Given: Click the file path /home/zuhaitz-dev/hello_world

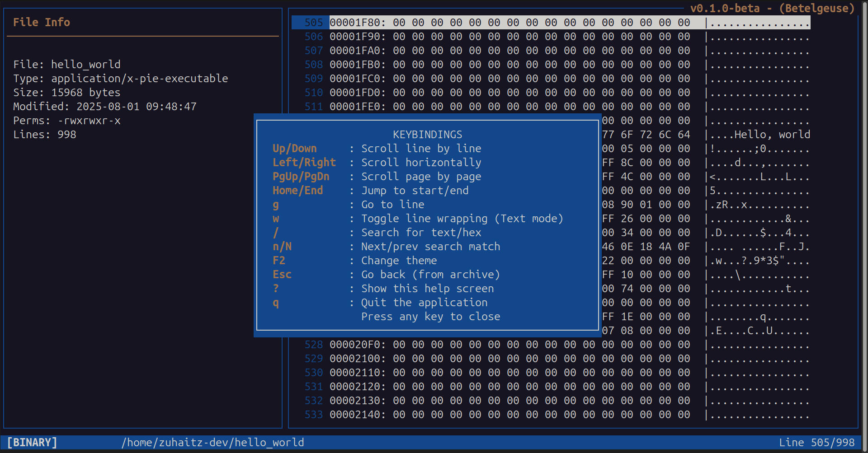Looking at the screenshot, I should click(213, 442).
